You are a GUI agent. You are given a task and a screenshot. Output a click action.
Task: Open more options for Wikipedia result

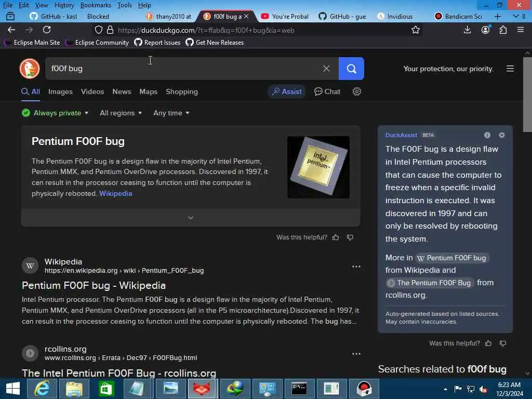[356, 267]
